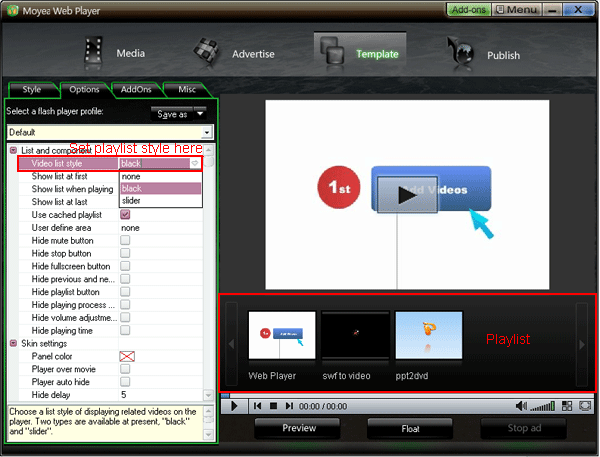Viewport: 600px width, 457px height.
Task: Open the Advertise section icon
Action: (x=206, y=51)
